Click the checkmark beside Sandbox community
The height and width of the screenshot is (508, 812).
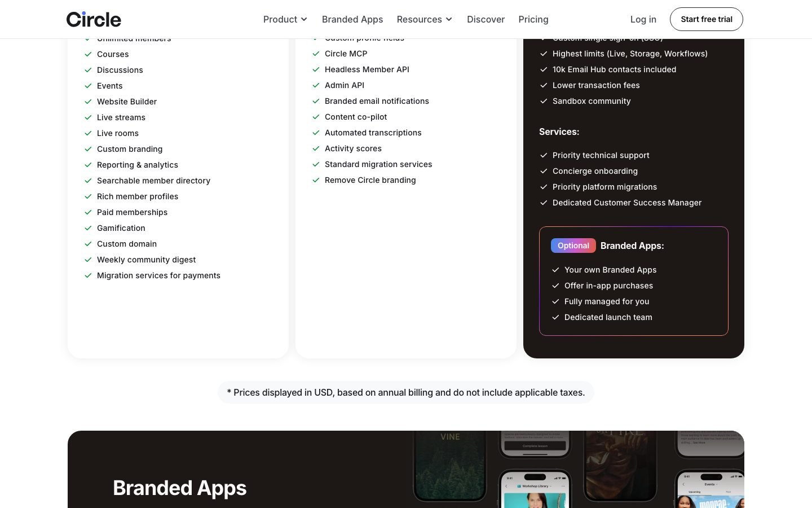click(544, 101)
